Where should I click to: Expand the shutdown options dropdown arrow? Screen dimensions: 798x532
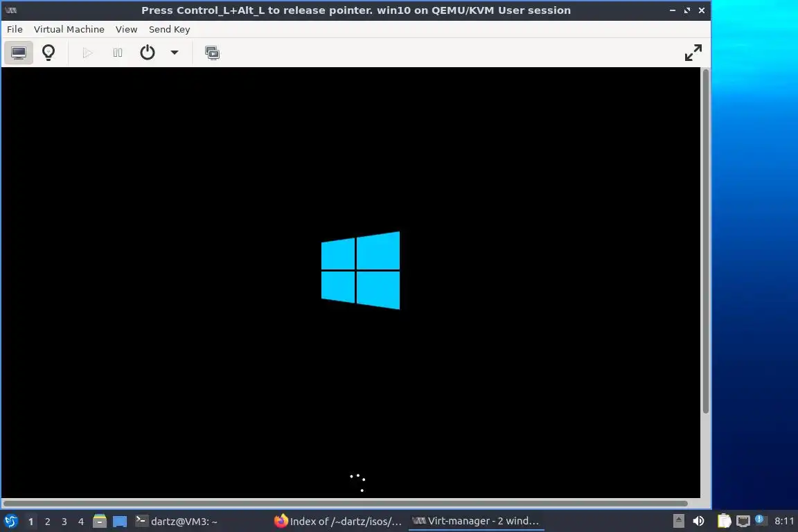(175, 53)
